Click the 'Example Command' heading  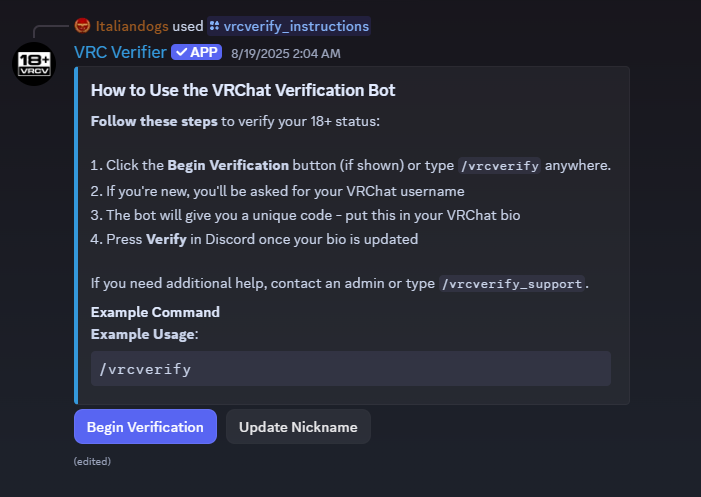155,312
